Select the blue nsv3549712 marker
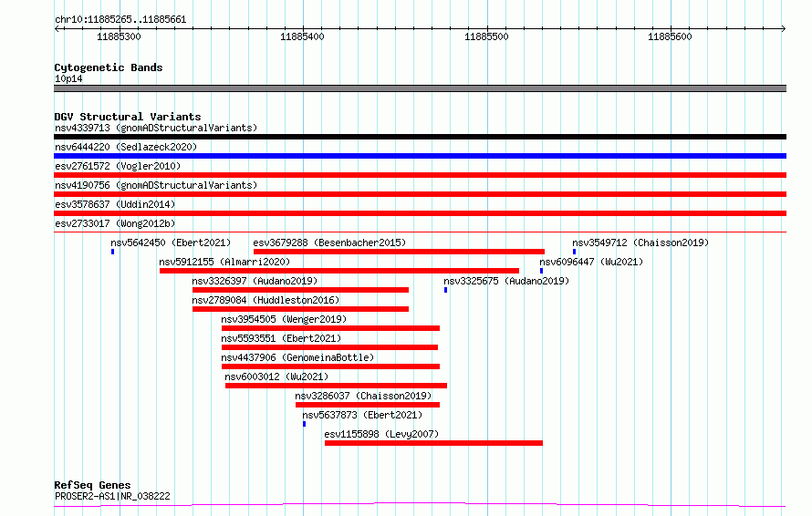This screenshot has width=812, height=516. 574,252
